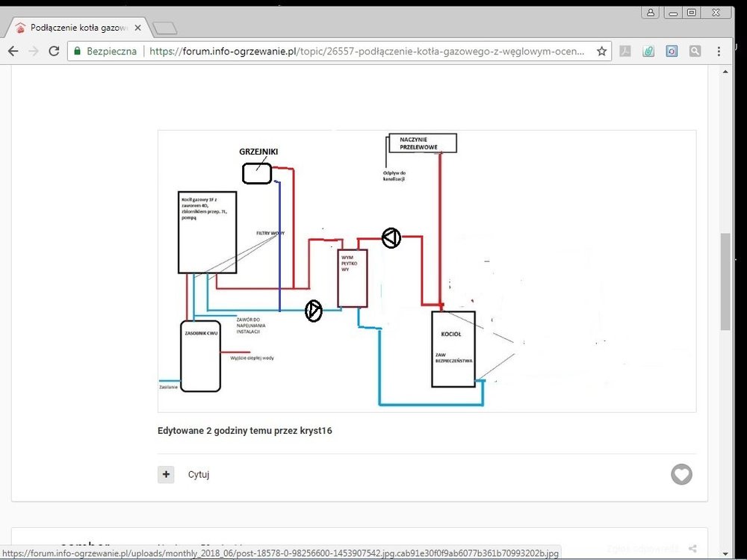This screenshot has height=560, width=747.
Task: Click the Chrome user profile button
Action: (x=651, y=12)
